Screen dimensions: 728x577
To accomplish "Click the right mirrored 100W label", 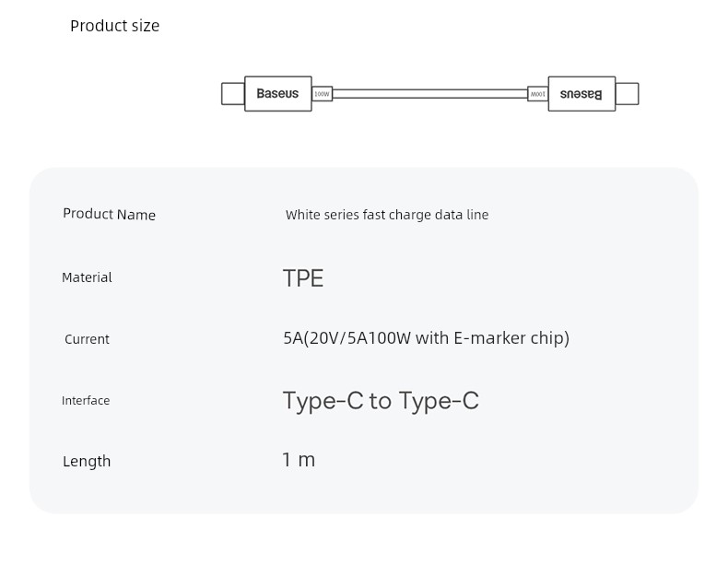I will pos(537,94).
